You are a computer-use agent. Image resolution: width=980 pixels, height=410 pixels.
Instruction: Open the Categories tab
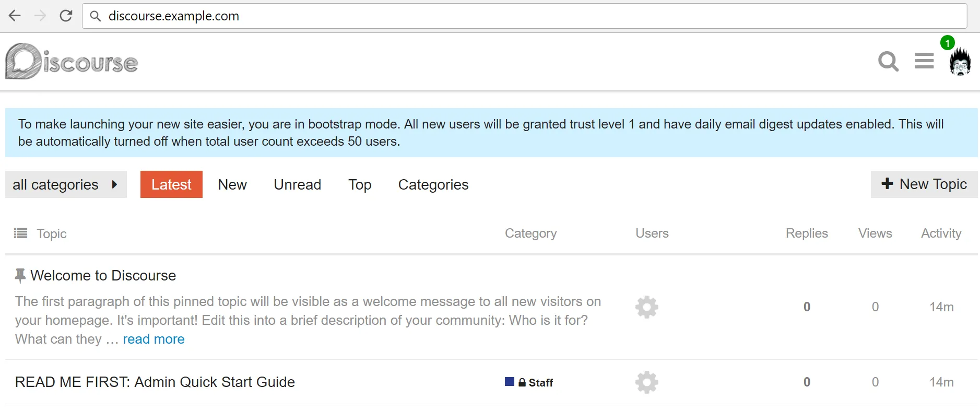tap(433, 185)
